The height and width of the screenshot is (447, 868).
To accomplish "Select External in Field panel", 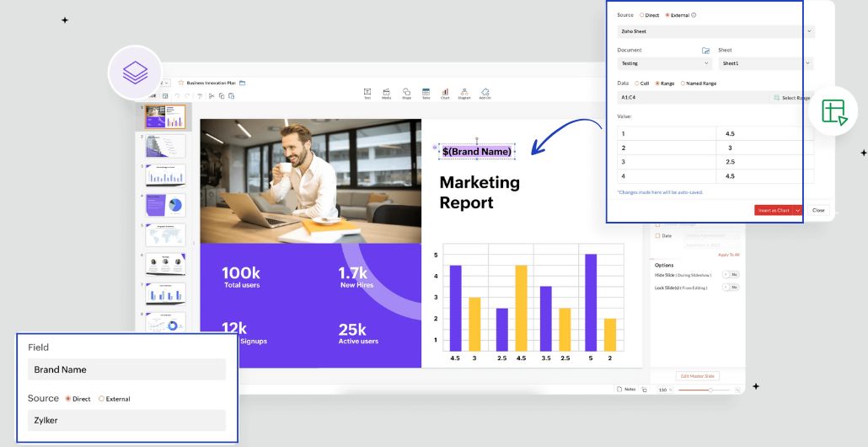I will (x=101, y=398).
